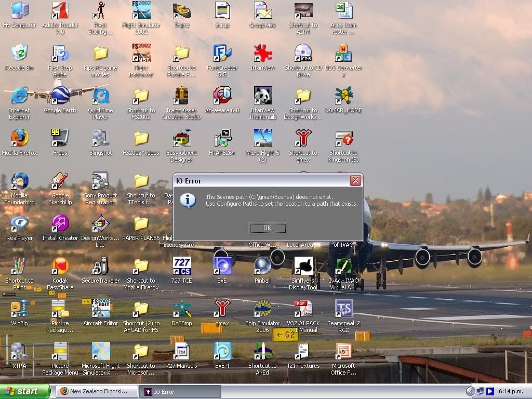
Task: Close the IO Error dialog window
Action: 355,181
